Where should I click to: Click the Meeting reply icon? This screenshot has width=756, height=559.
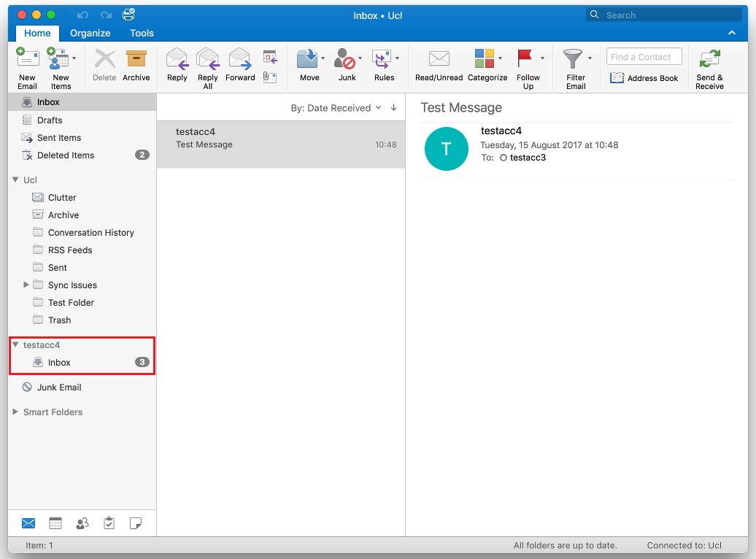(270, 57)
